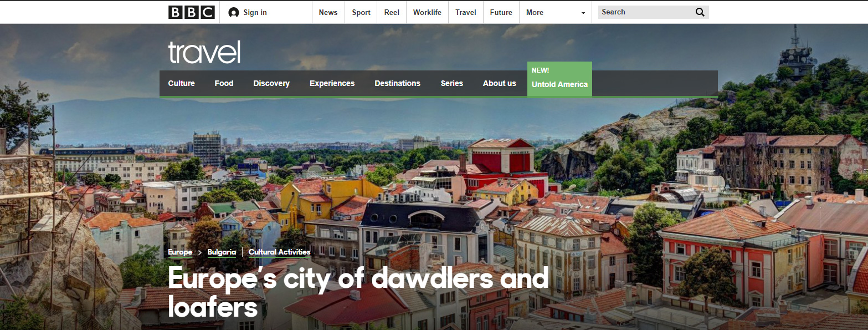This screenshot has width=868, height=330.
Task: Open the new Untold America section
Action: (559, 79)
